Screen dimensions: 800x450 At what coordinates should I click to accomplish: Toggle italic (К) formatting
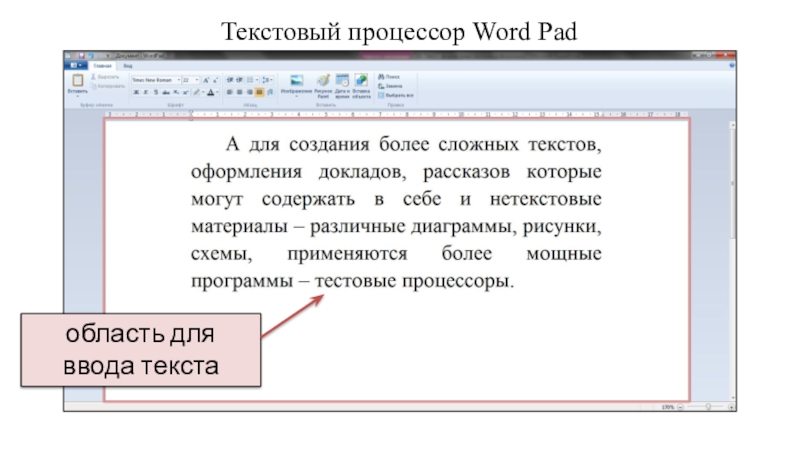coord(146,92)
